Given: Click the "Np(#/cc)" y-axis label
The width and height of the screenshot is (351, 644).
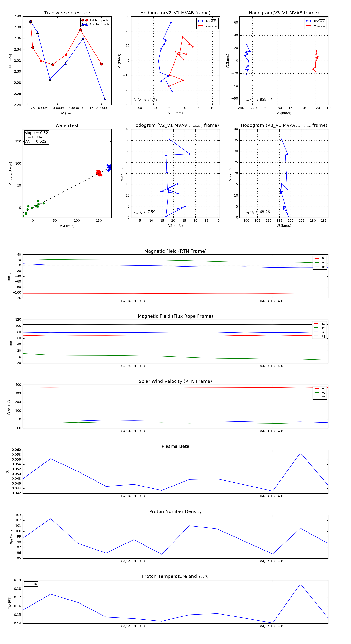Looking at the screenshot, I should (x=11, y=537).
